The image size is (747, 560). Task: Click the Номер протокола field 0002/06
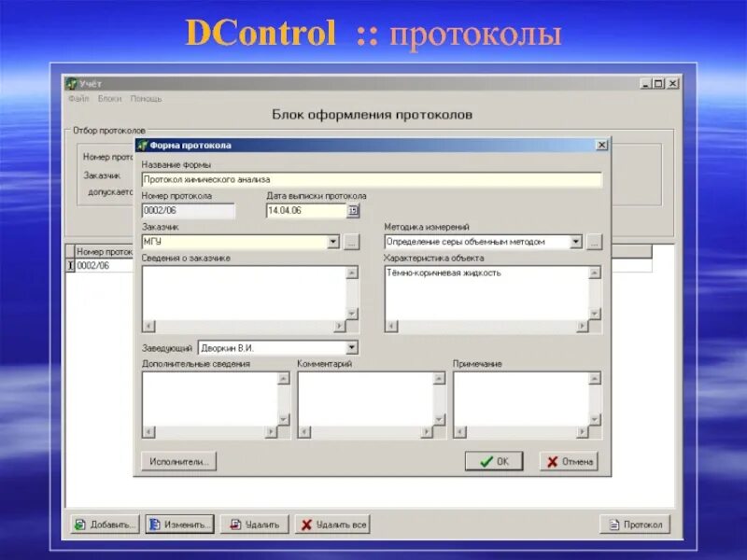pyautogui.click(x=189, y=211)
